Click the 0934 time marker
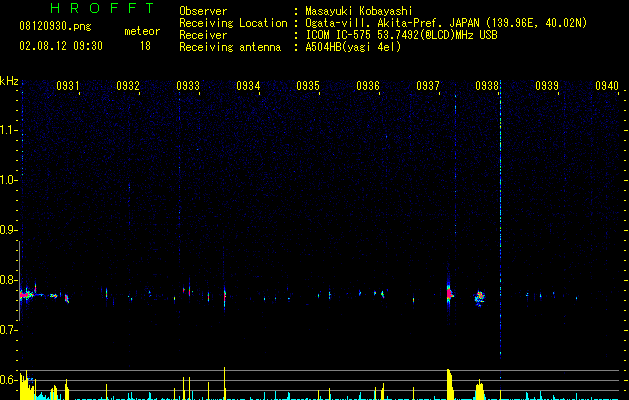Viewport: 629px width, 400px height. pos(248,86)
